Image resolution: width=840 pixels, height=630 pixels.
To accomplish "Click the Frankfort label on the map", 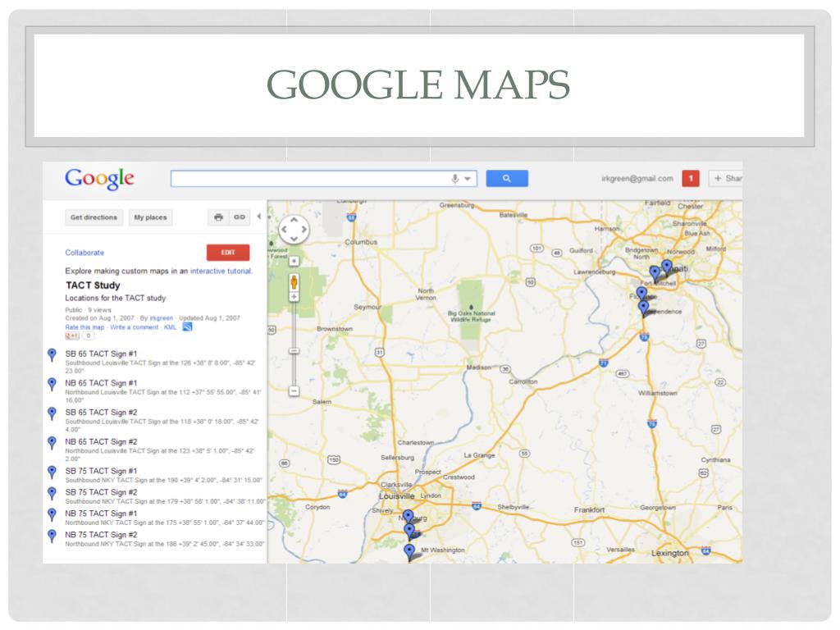I will (x=589, y=509).
